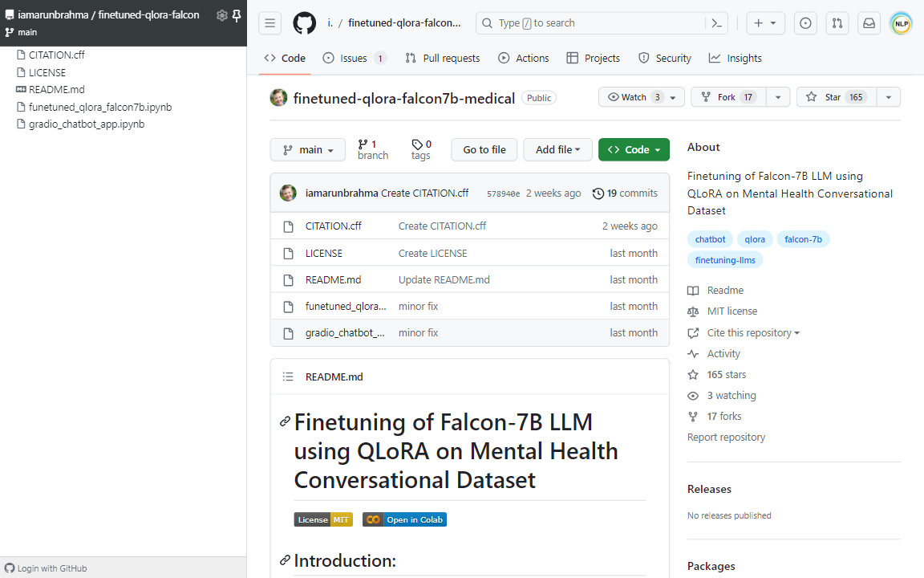Open the command palette icon
924x578 pixels.
click(716, 23)
